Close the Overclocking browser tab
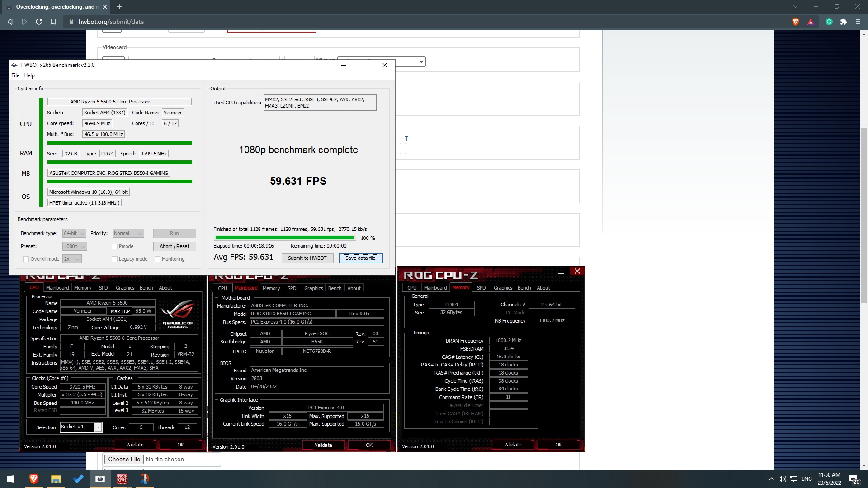868x488 pixels. click(x=105, y=7)
